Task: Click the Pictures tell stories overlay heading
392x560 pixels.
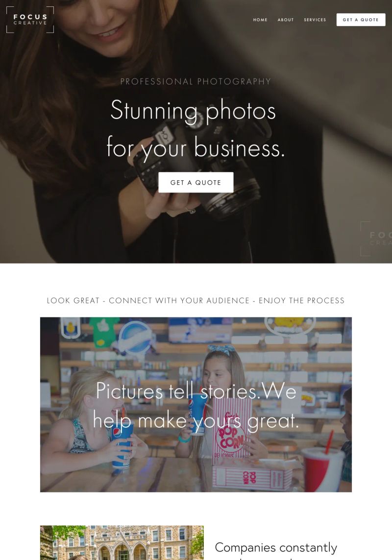Action: click(x=196, y=406)
